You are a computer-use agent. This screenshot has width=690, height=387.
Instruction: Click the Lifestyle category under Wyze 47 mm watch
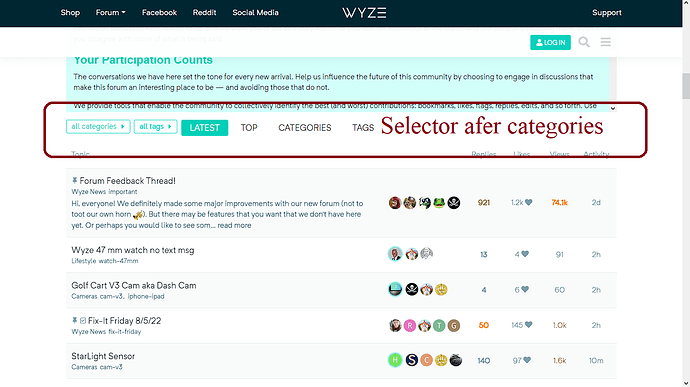tap(84, 261)
